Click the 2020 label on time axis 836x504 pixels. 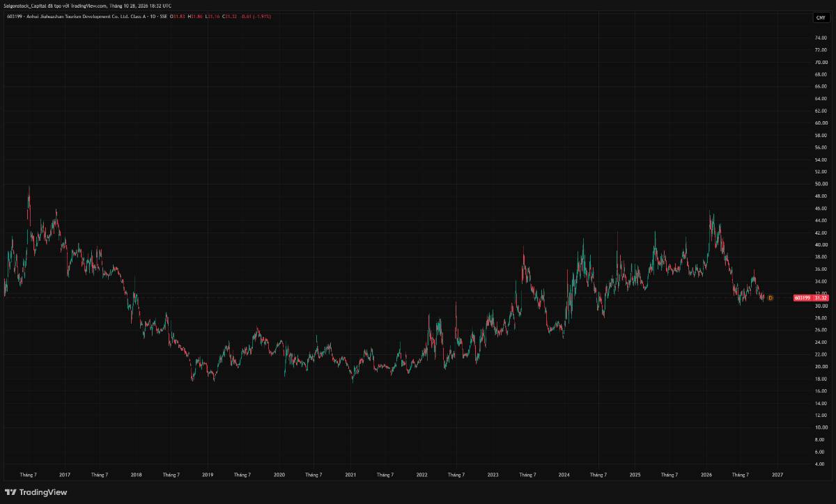(x=279, y=475)
